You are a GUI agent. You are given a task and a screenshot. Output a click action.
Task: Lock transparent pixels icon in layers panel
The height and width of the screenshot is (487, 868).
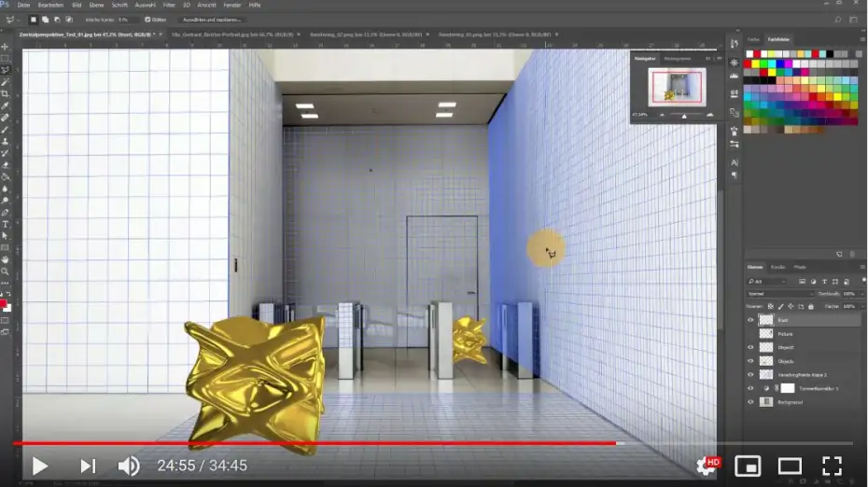pyautogui.click(x=771, y=306)
